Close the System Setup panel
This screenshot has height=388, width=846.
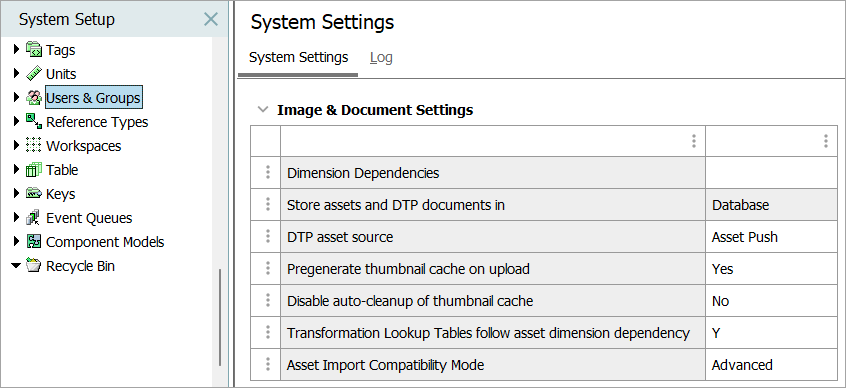point(210,19)
